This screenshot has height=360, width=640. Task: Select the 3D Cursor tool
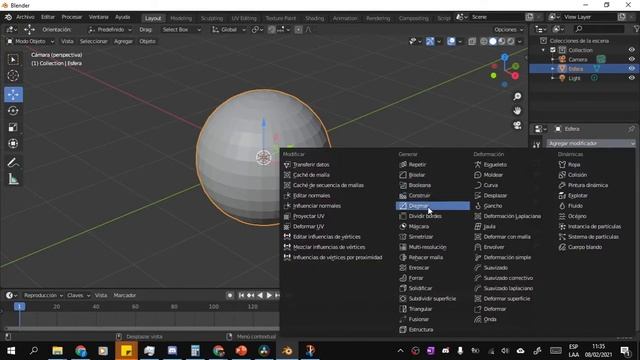13,76
